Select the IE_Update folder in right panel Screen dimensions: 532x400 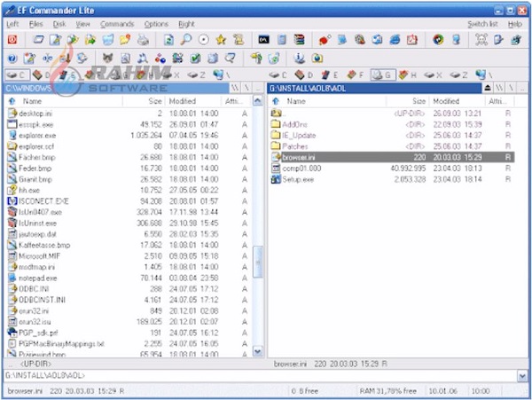tap(392, 136)
